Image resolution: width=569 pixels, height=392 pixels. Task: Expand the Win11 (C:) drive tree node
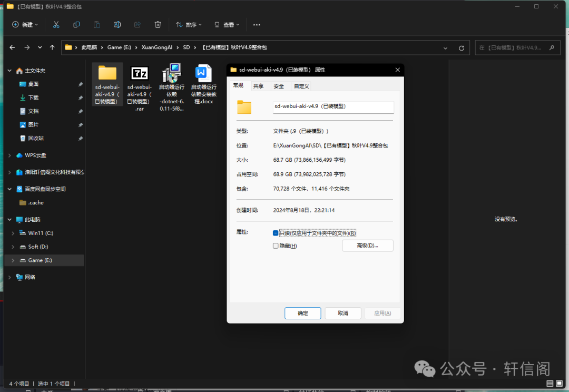pos(12,233)
